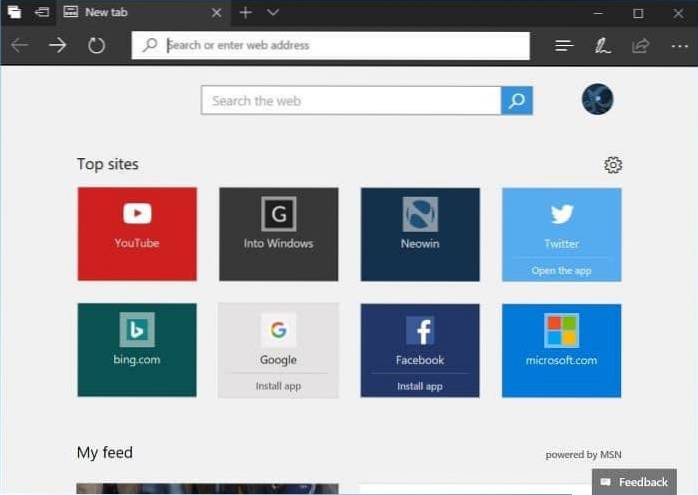Click Install app under Google tile
The height and width of the screenshot is (495, 698).
pos(278,386)
